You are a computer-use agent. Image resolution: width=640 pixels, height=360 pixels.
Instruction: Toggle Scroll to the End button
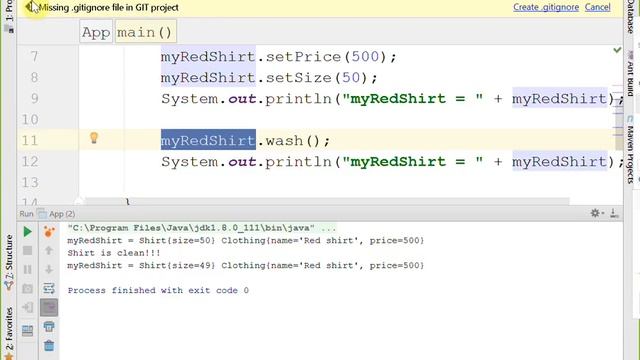(49, 307)
